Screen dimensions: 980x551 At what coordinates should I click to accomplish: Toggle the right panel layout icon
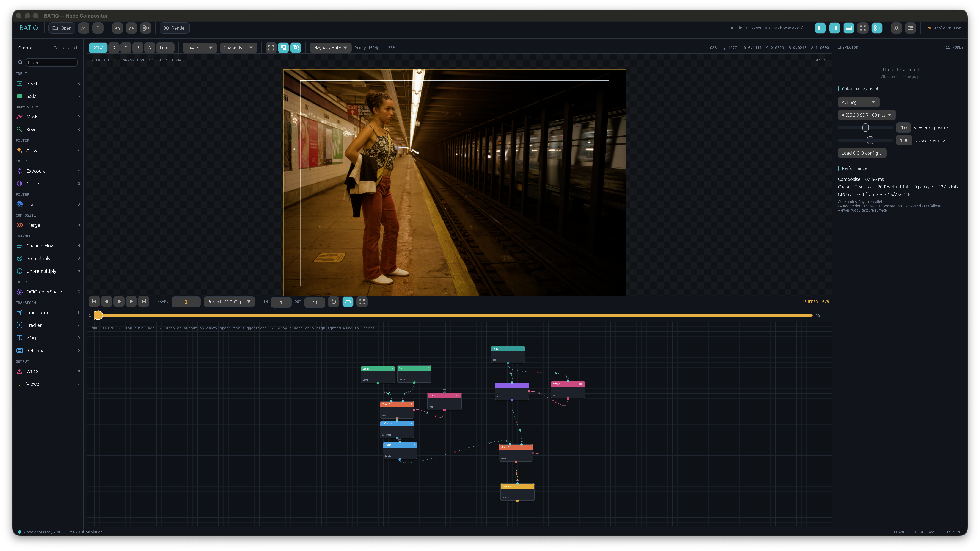pos(834,28)
